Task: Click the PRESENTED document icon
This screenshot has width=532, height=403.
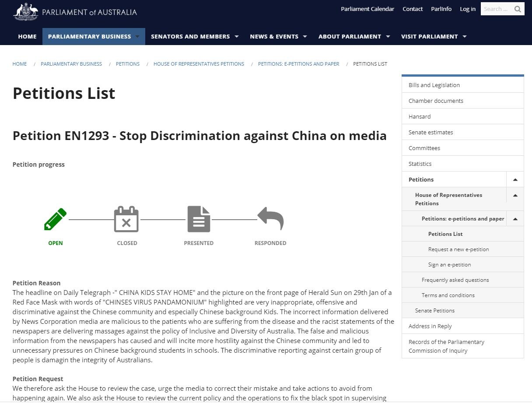Action: coord(199,219)
